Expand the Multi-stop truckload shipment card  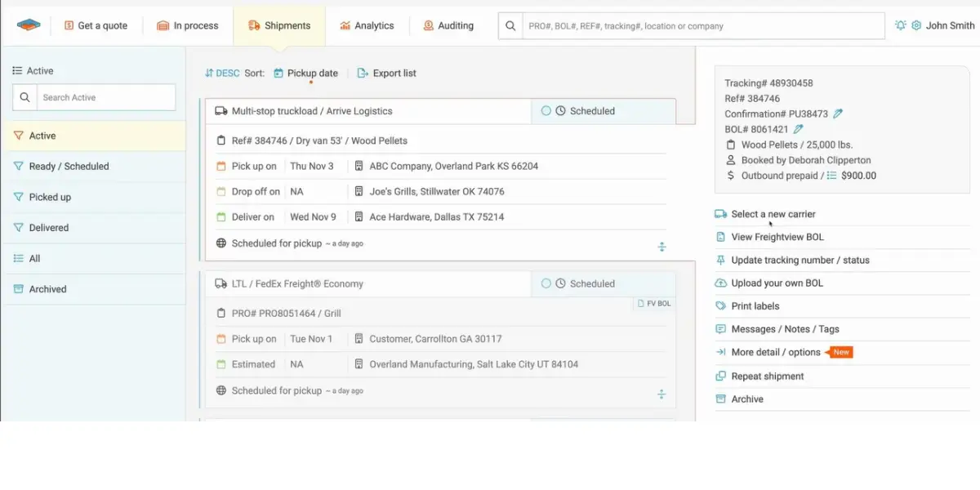click(x=661, y=247)
